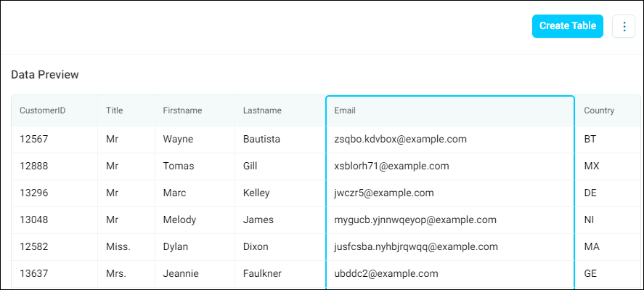The image size is (644, 290).
Task: Click the country cell MA
Action: (608, 247)
